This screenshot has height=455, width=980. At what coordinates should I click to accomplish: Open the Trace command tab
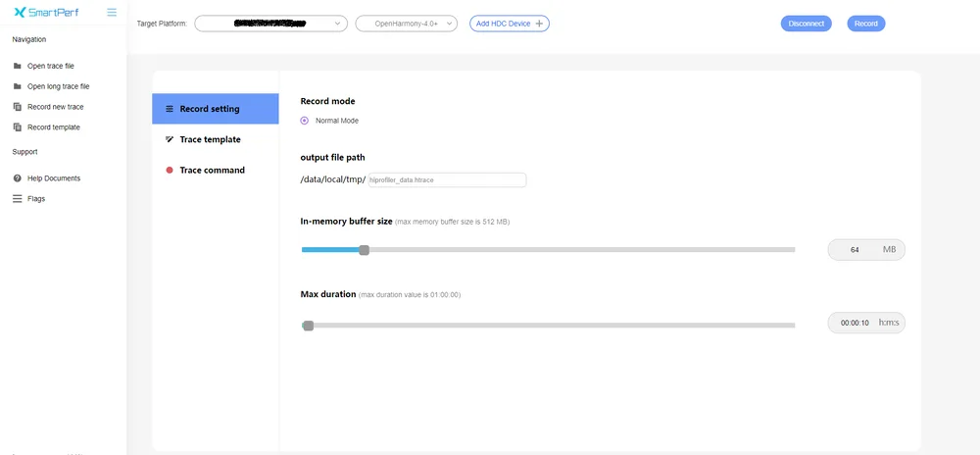(215, 170)
